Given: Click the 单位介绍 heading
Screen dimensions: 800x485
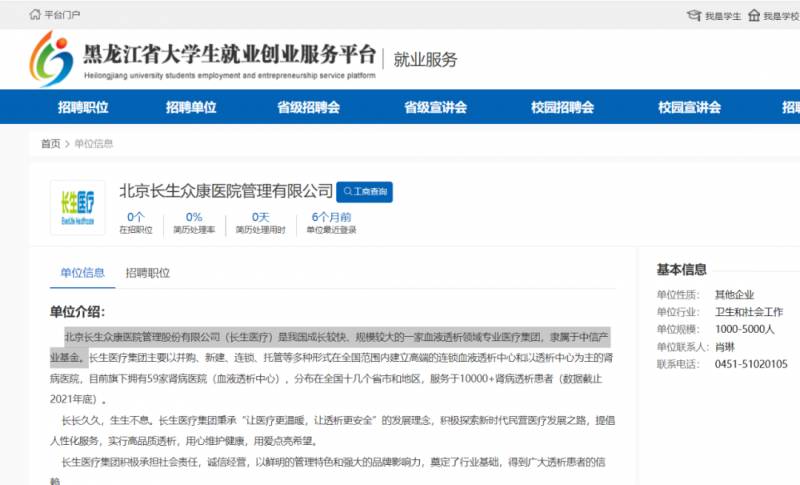Looking at the screenshot, I should click(x=77, y=312).
